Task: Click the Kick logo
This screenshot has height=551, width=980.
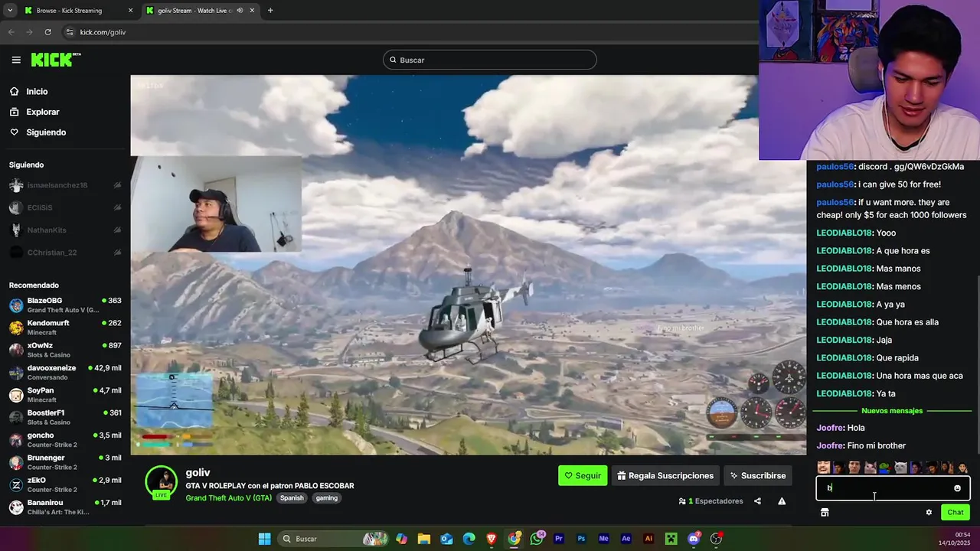Action: pos(56,60)
